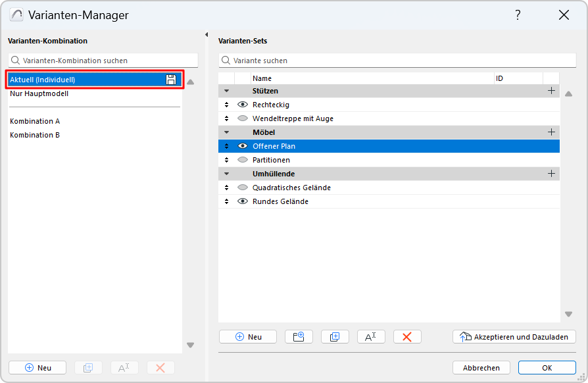
Task: Click the reorder handle of Rechteckig
Action: [226, 105]
